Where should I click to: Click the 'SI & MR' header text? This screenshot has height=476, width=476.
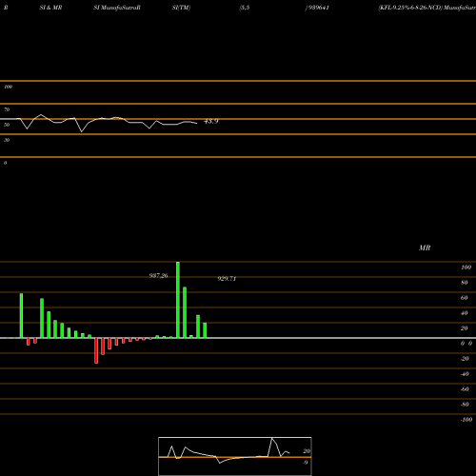coord(50,8)
